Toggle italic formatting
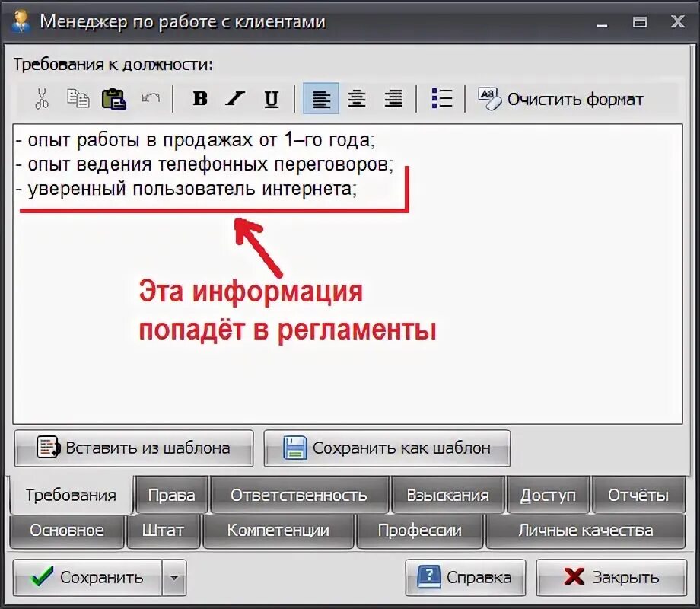 (x=235, y=98)
